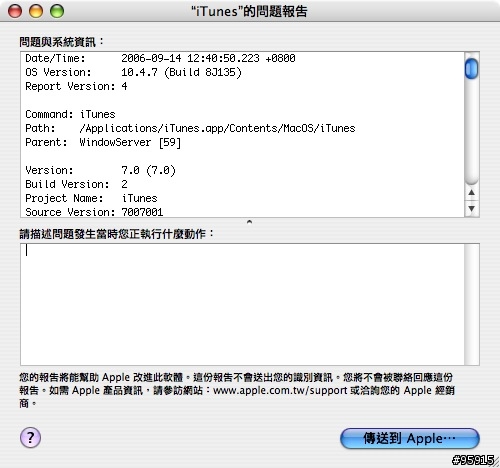
Task: Collapse system info via the small chevron divider
Action: [249, 222]
